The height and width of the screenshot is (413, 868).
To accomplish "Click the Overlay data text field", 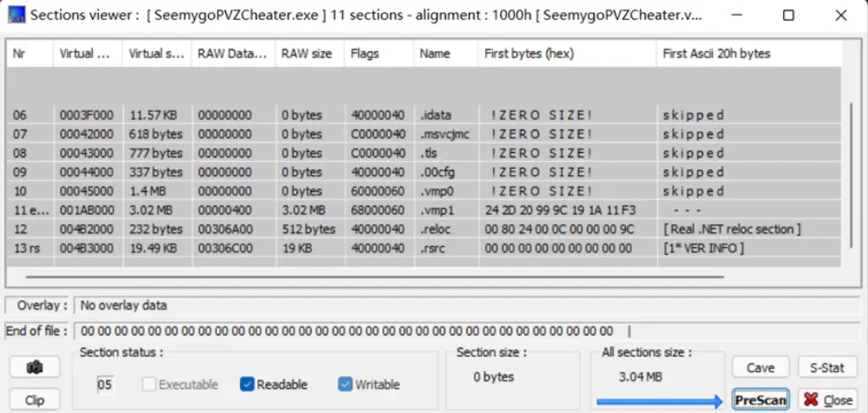I will point(468,306).
